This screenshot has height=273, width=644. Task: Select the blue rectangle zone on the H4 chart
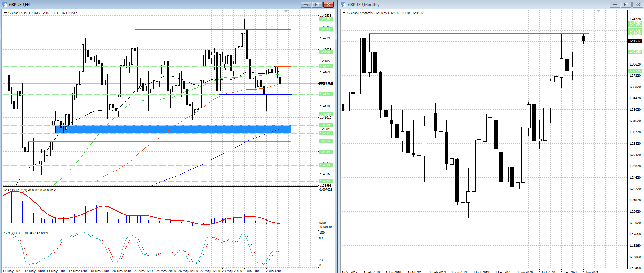tap(173, 129)
